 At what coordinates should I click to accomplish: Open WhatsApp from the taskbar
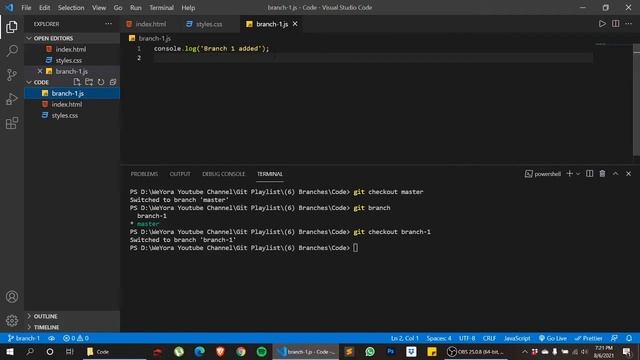[x=370, y=352]
